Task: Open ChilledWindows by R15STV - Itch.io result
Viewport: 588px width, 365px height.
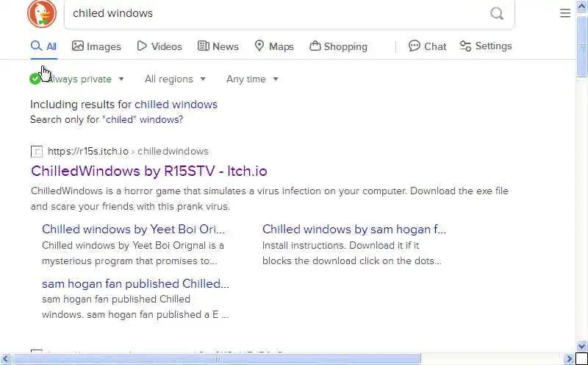Action: click(x=149, y=171)
